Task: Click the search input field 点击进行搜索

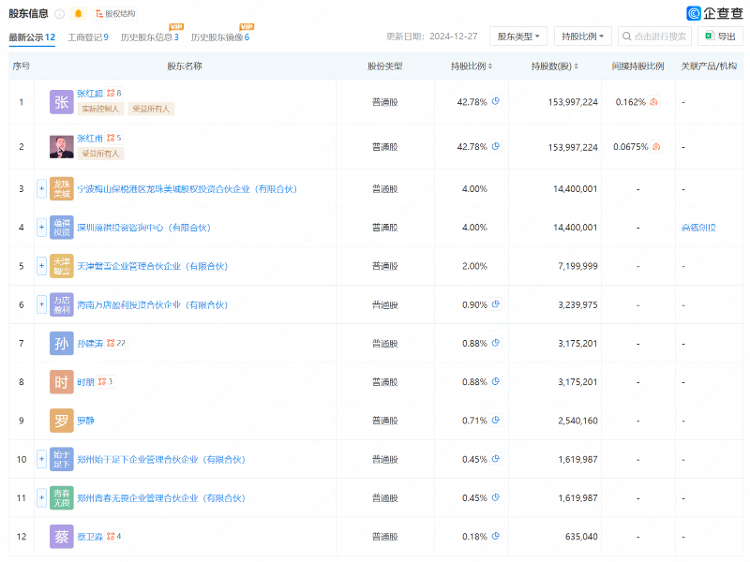Action: tap(654, 36)
